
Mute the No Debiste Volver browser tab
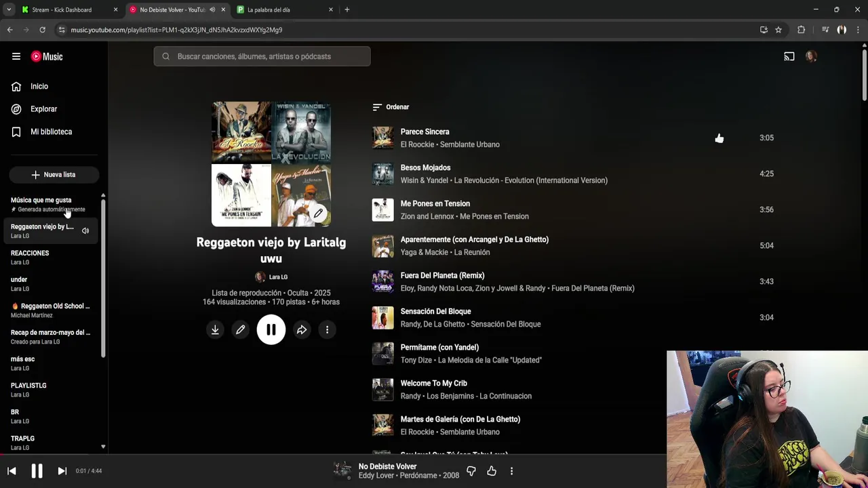[x=212, y=9]
